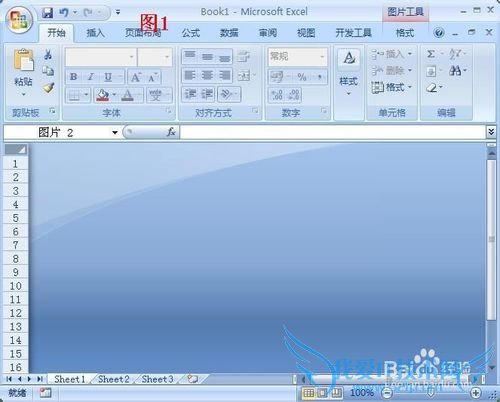The width and height of the screenshot is (500, 402).
Task: Decrease decimal places
Action: coord(294,95)
